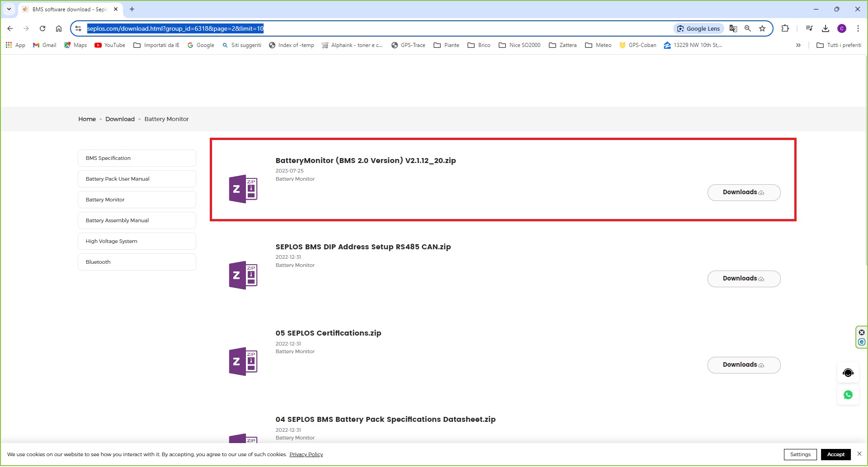
Task: Open the Bluetooth download category
Action: 137,262
